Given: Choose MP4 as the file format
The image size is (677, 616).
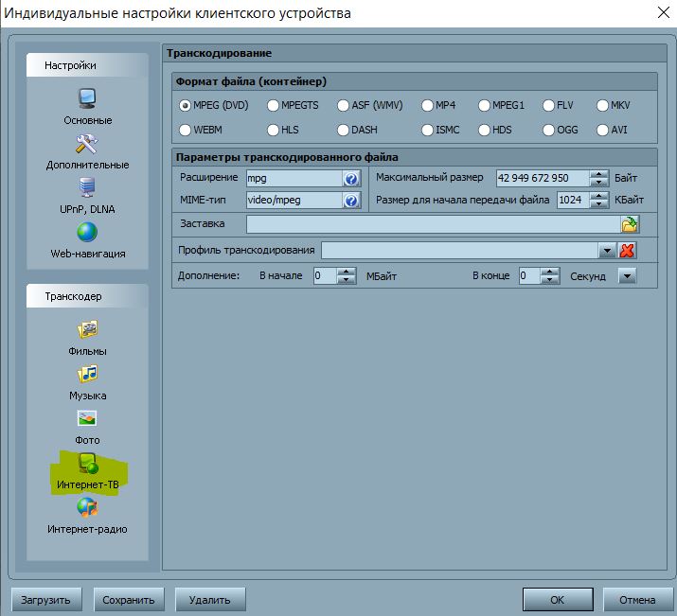Looking at the screenshot, I should click(x=427, y=105).
